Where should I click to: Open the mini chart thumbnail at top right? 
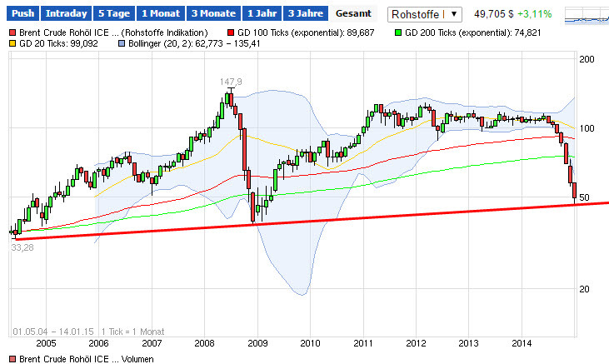(x=587, y=16)
